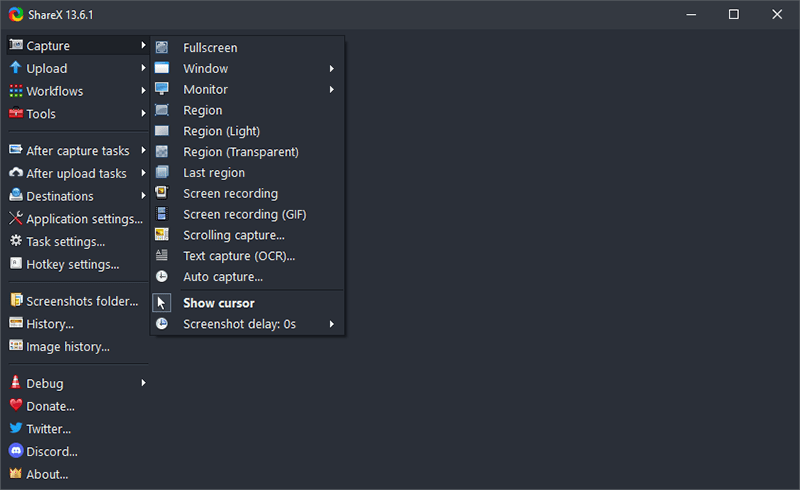Click the Last region icon
800x490 pixels.
pyautogui.click(x=162, y=172)
